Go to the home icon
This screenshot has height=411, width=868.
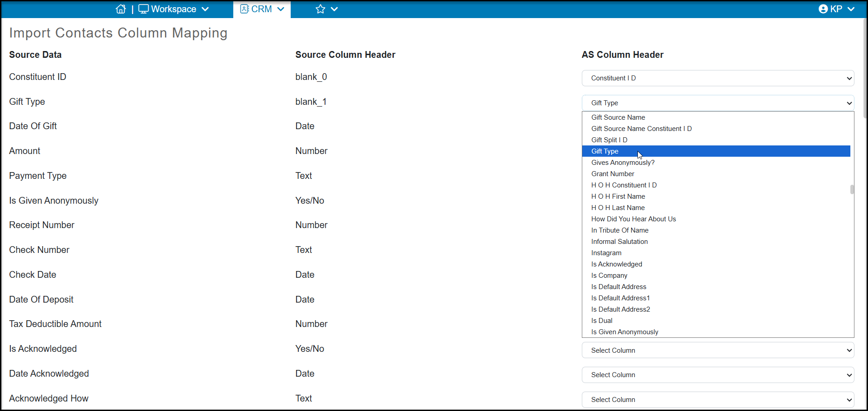[x=121, y=9]
